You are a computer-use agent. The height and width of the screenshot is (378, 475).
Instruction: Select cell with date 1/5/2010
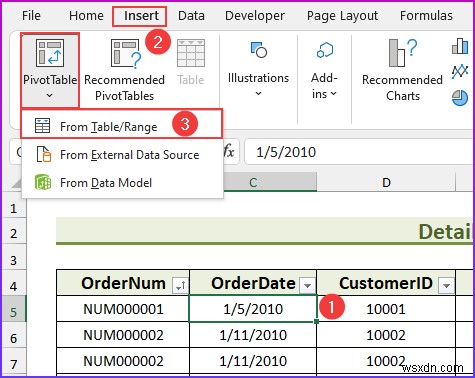click(253, 309)
